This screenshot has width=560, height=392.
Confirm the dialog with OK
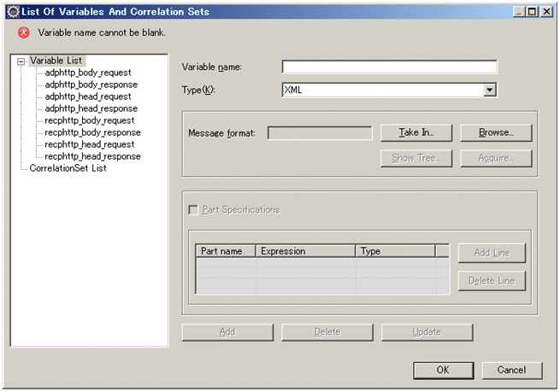442,370
